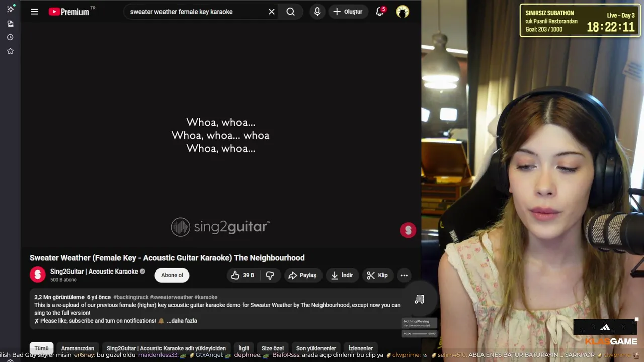Select the İzlenenler filter chip
This screenshot has width=644, height=362.
tap(361, 348)
